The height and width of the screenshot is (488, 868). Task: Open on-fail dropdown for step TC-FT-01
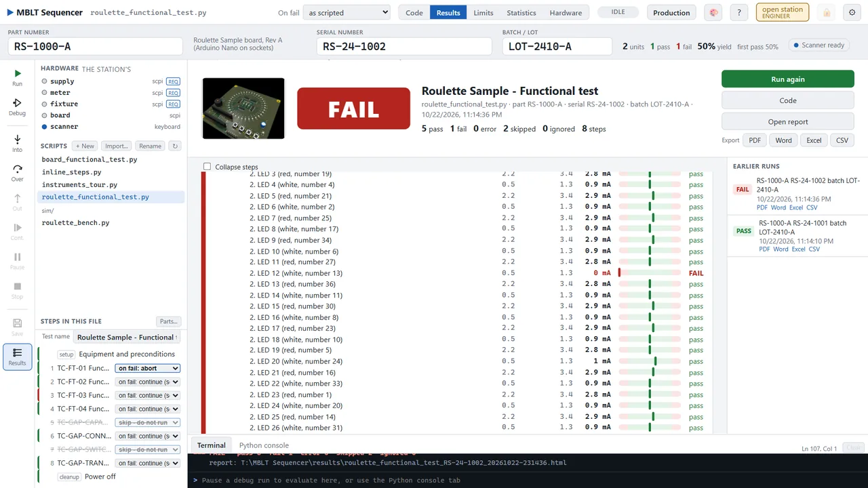click(147, 368)
